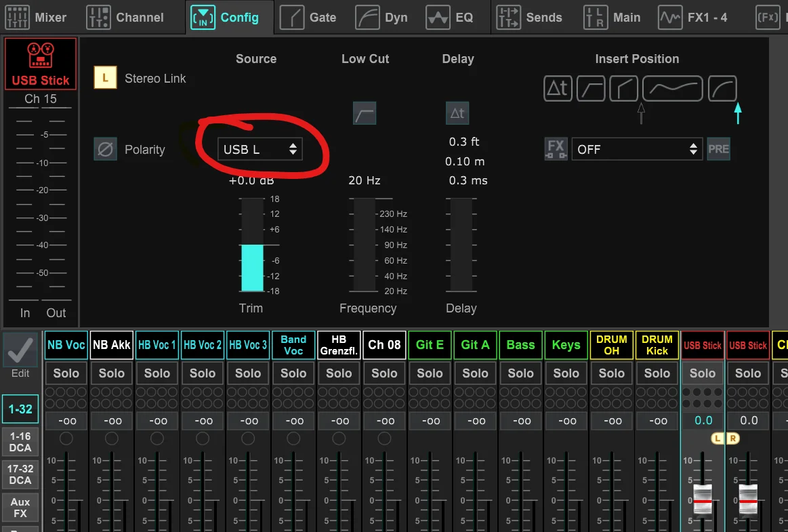Open the Source USB L dropdown
The width and height of the screenshot is (788, 532).
coord(260,149)
